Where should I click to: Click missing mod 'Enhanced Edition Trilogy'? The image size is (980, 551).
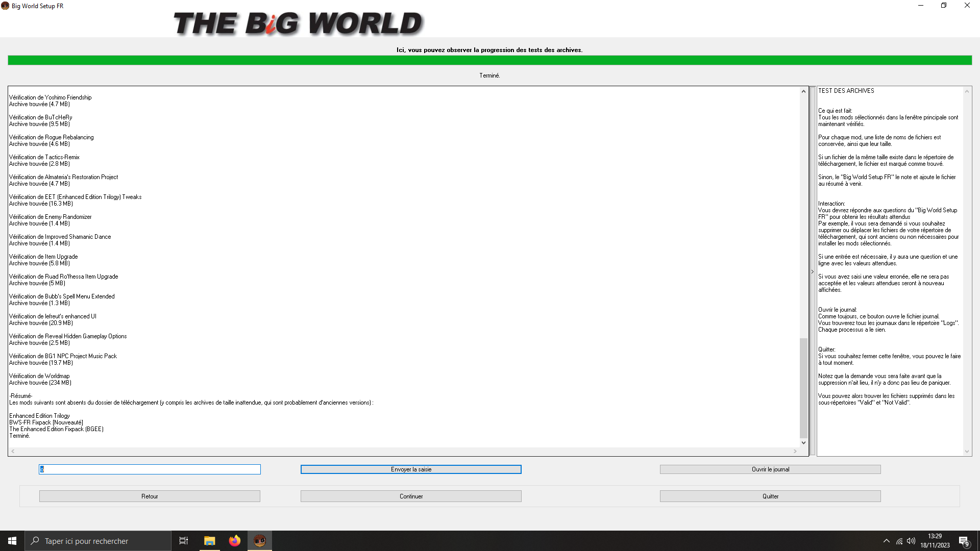point(39,416)
